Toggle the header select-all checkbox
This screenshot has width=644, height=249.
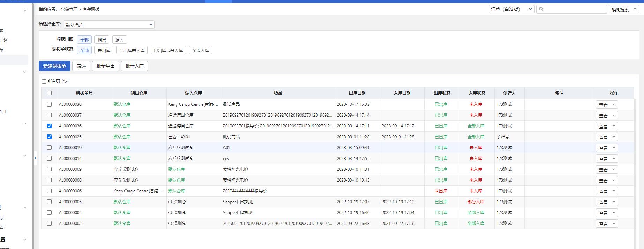pyautogui.click(x=49, y=93)
